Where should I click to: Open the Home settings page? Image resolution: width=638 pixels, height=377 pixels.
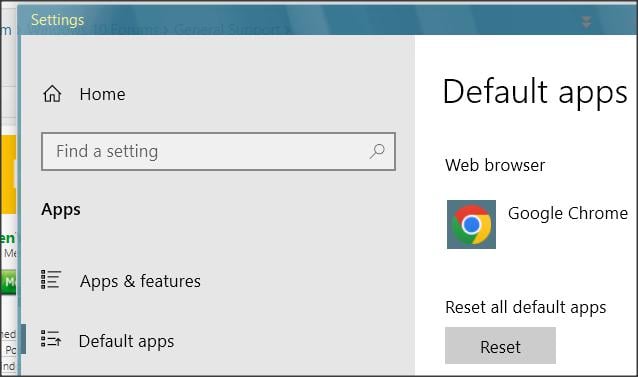tap(103, 94)
